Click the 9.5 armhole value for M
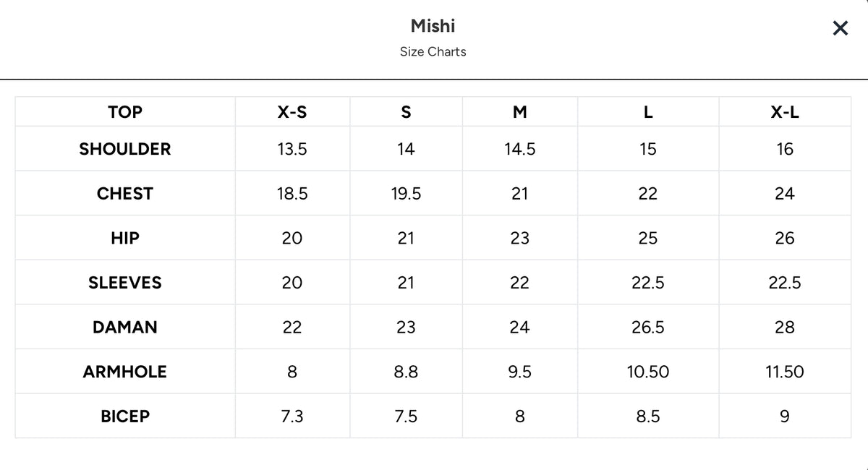 click(x=520, y=372)
